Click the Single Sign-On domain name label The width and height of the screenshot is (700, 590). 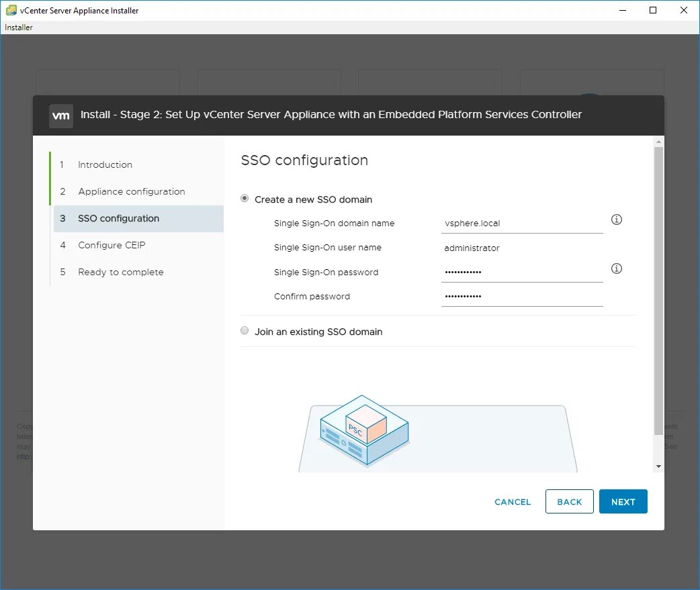click(x=334, y=223)
